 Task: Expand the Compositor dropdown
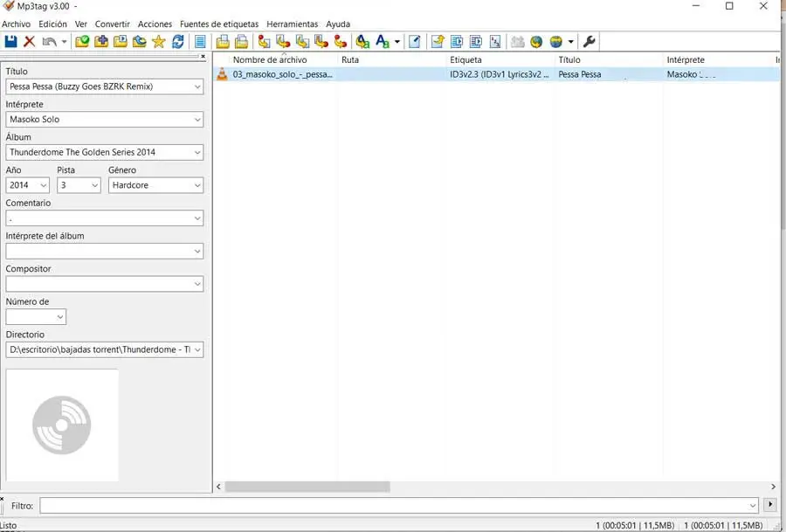[197, 284]
